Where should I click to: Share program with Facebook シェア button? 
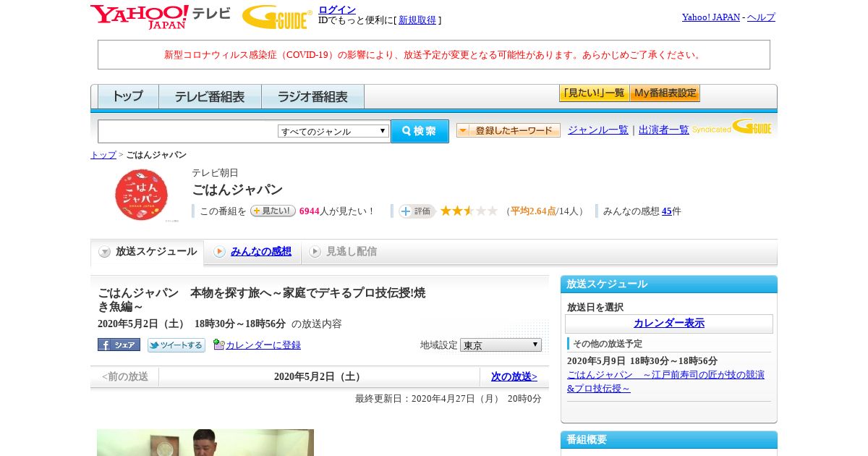point(119,345)
